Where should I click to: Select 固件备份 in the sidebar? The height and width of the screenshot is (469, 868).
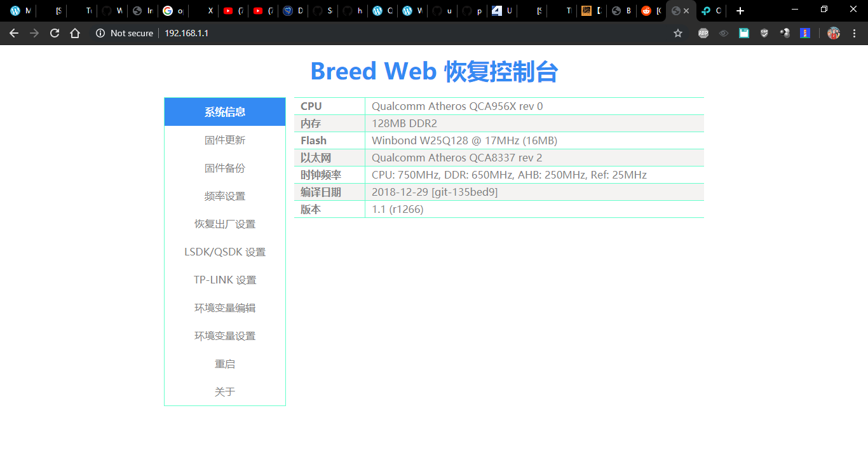225,168
